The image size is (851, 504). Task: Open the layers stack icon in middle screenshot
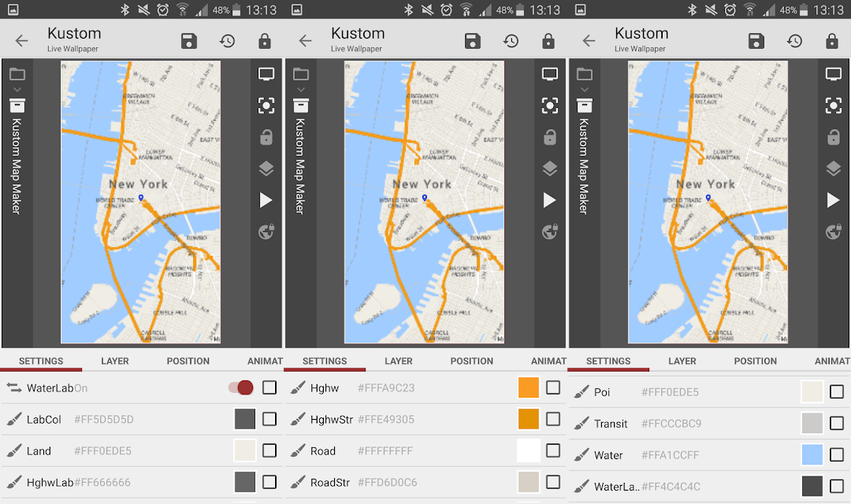pyautogui.click(x=550, y=169)
